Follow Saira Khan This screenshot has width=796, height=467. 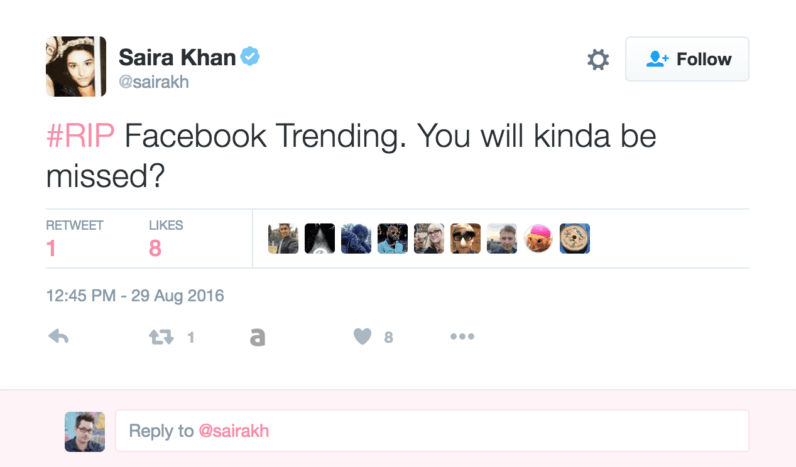click(x=687, y=59)
